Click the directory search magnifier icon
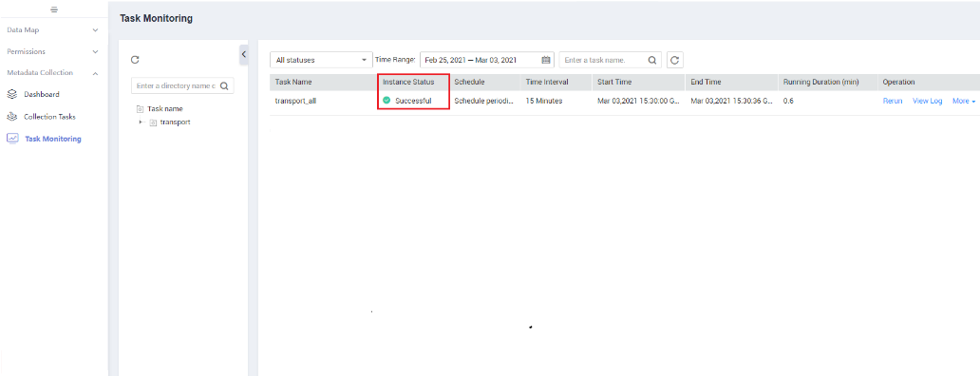 click(224, 86)
